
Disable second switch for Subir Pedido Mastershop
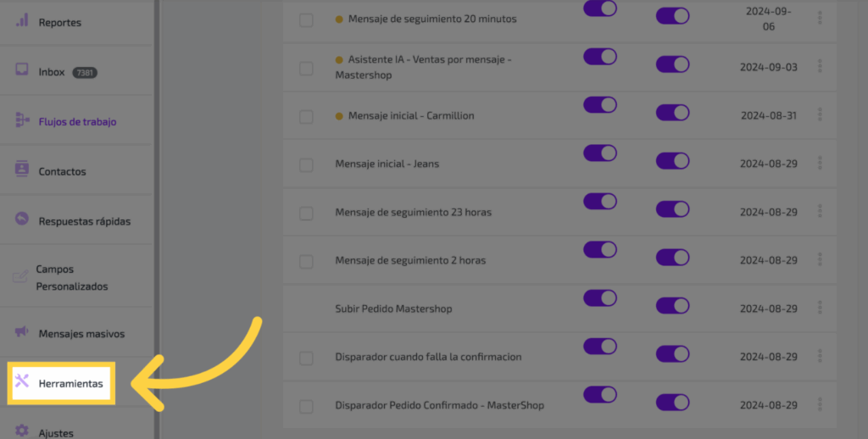[673, 305]
